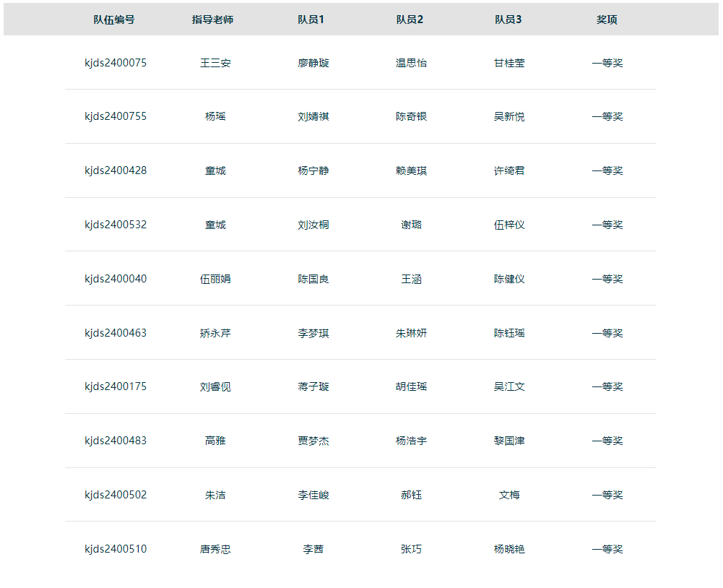Screen dimensions: 723x588
Task: Select team number kjds2400428
Action: click(x=115, y=170)
